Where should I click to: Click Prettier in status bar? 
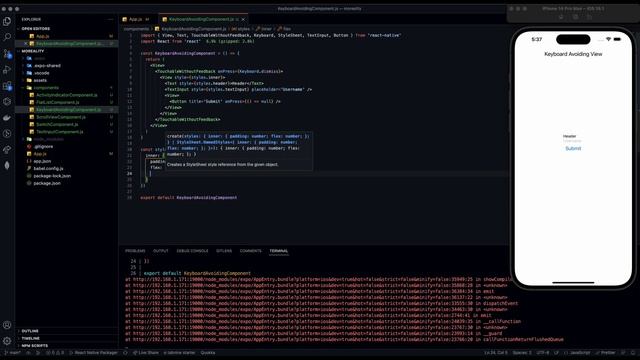pos(605,353)
